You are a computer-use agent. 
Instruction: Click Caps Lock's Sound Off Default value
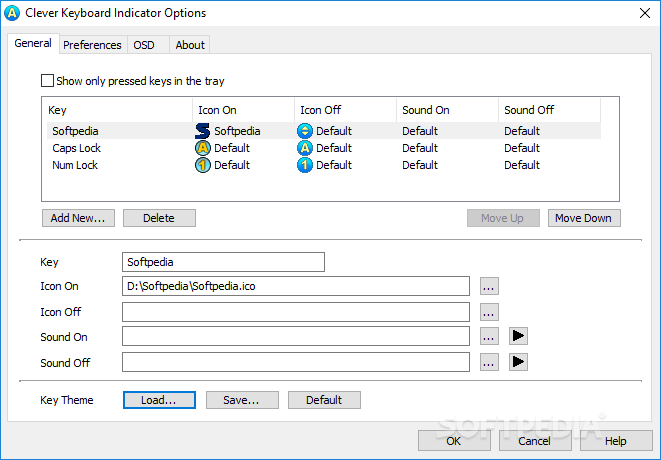(x=522, y=148)
